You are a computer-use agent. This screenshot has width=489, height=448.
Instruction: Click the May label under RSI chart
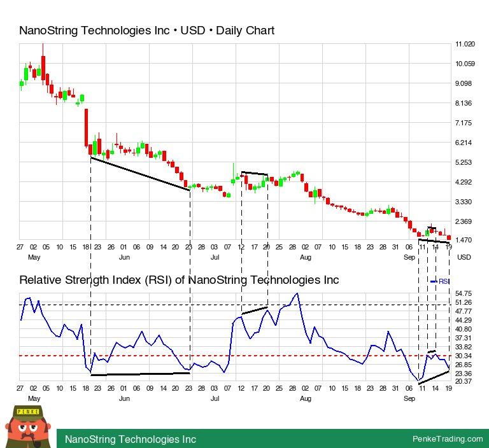[34, 399]
